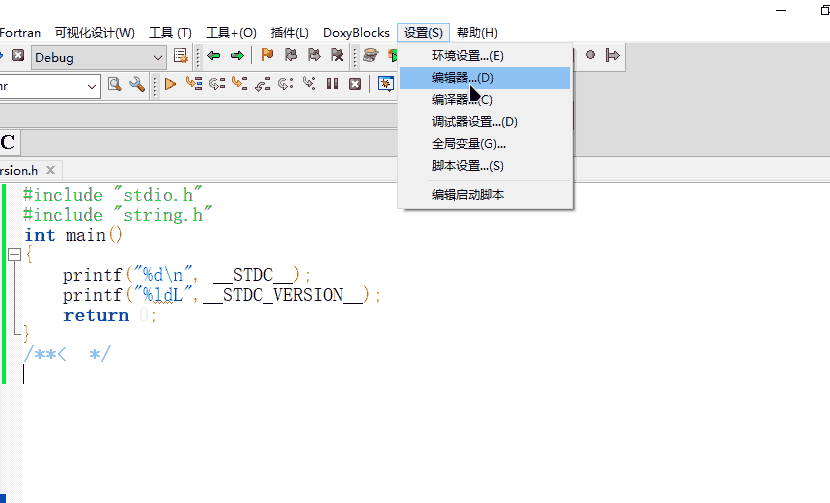
Task: Choose 全局变量(G)... from the menu
Action: coord(485,144)
